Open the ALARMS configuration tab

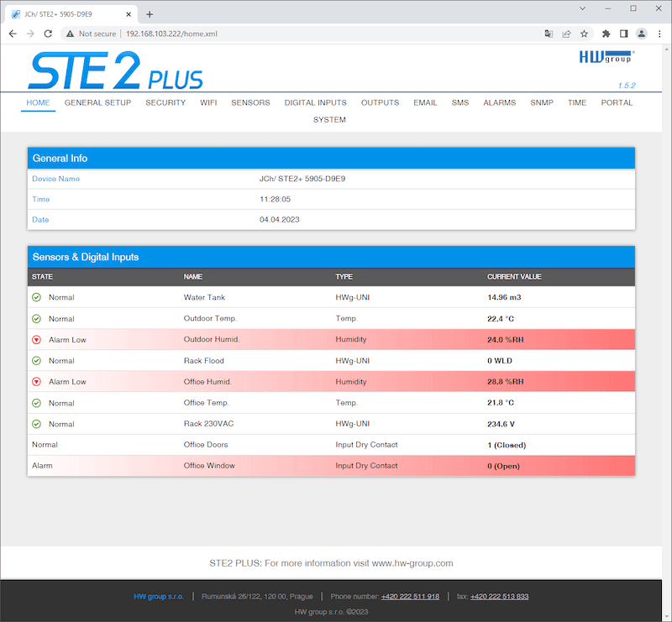[x=499, y=102]
